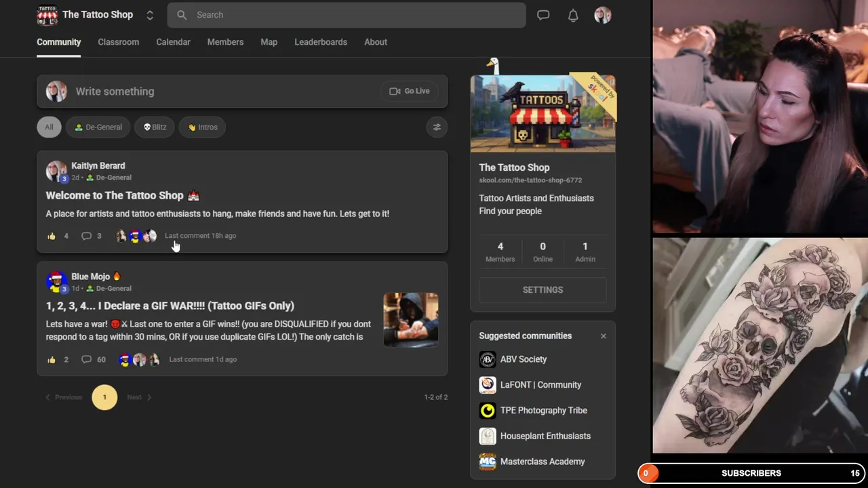Image resolution: width=868 pixels, height=488 pixels.
Task: Filter posts by Intros category
Action: tap(203, 127)
